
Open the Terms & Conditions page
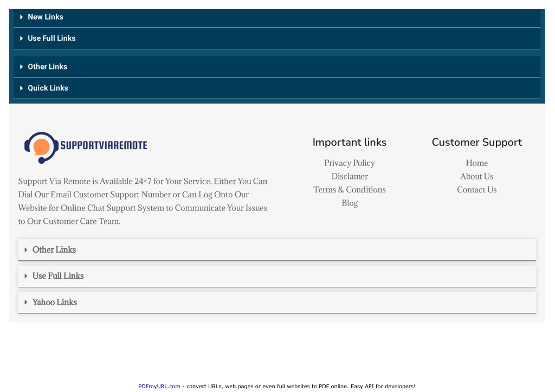click(350, 190)
